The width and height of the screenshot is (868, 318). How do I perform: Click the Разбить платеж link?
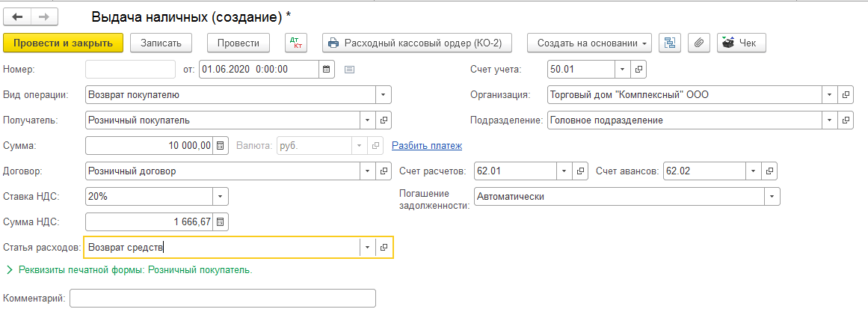coord(427,146)
